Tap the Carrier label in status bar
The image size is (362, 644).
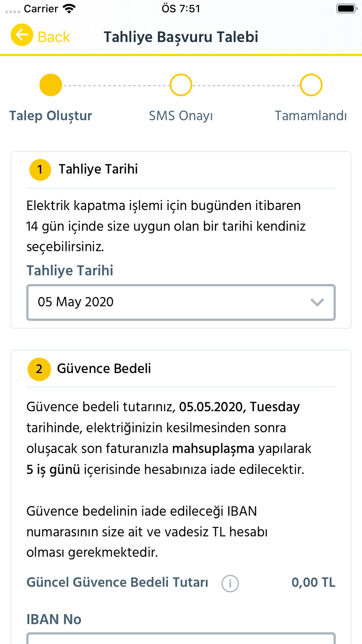coord(41,9)
